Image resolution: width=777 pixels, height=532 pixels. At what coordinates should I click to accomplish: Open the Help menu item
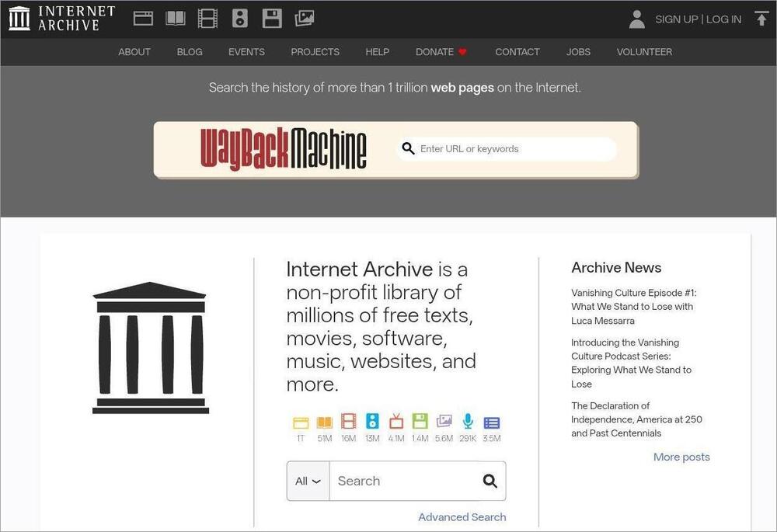tap(378, 51)
